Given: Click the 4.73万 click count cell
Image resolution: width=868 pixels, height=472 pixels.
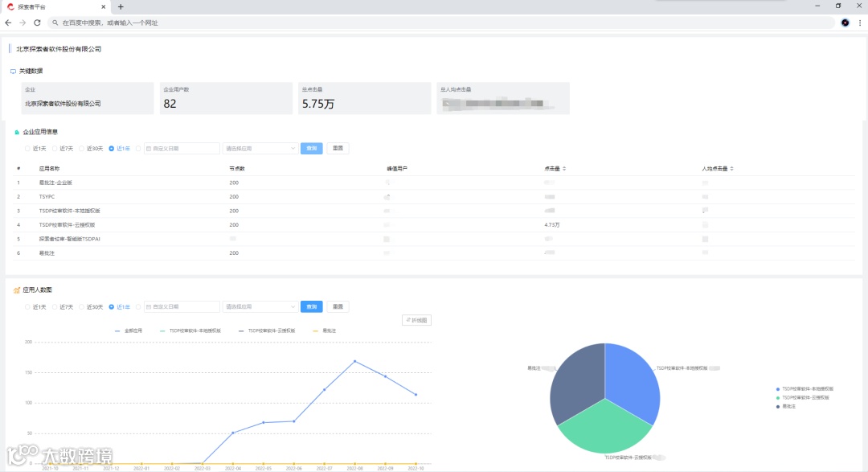Looking at the screenshot, I should 552,225.
